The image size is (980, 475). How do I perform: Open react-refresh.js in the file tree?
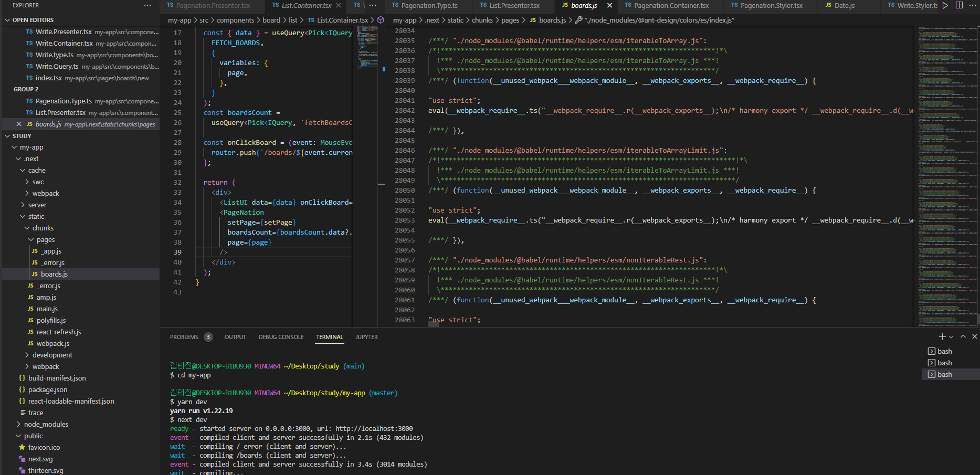[80, 332]
